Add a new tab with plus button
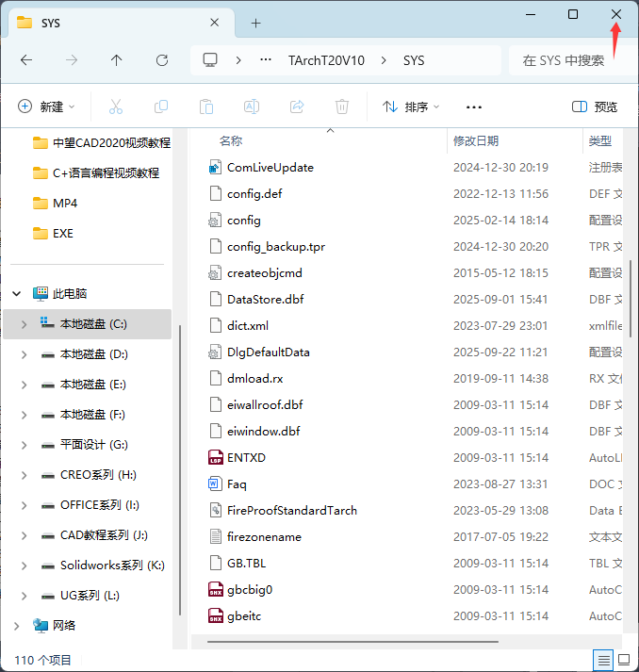The image size is (639, 672). 255,24
